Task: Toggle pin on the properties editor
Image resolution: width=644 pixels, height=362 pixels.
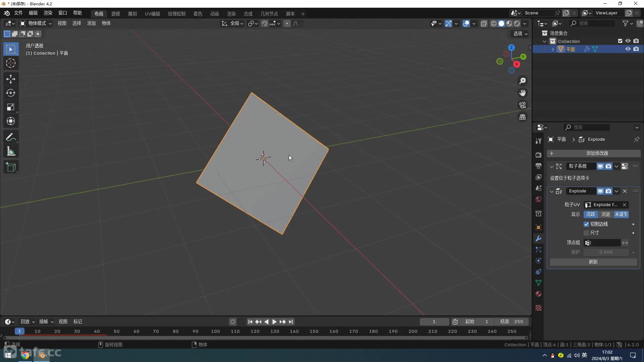Action: 636,139
